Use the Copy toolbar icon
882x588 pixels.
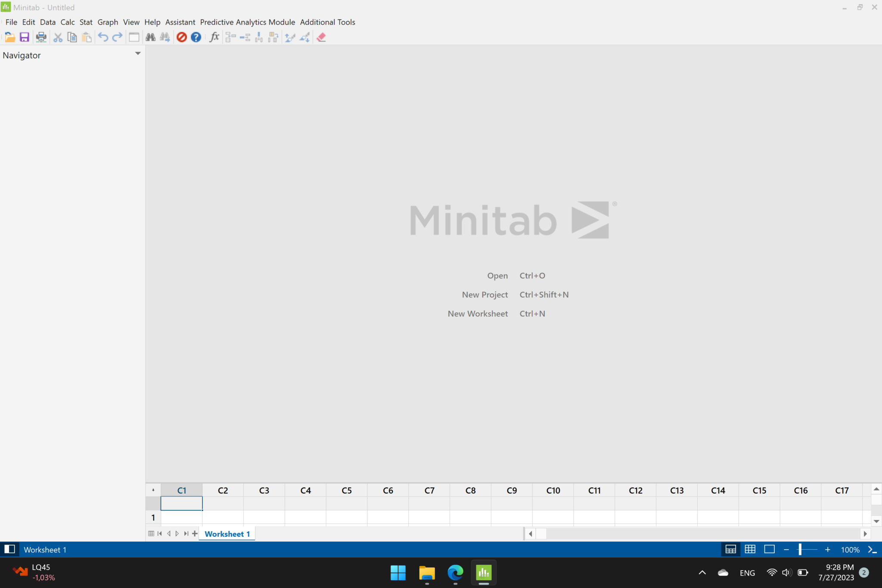[x=72, y=37]
